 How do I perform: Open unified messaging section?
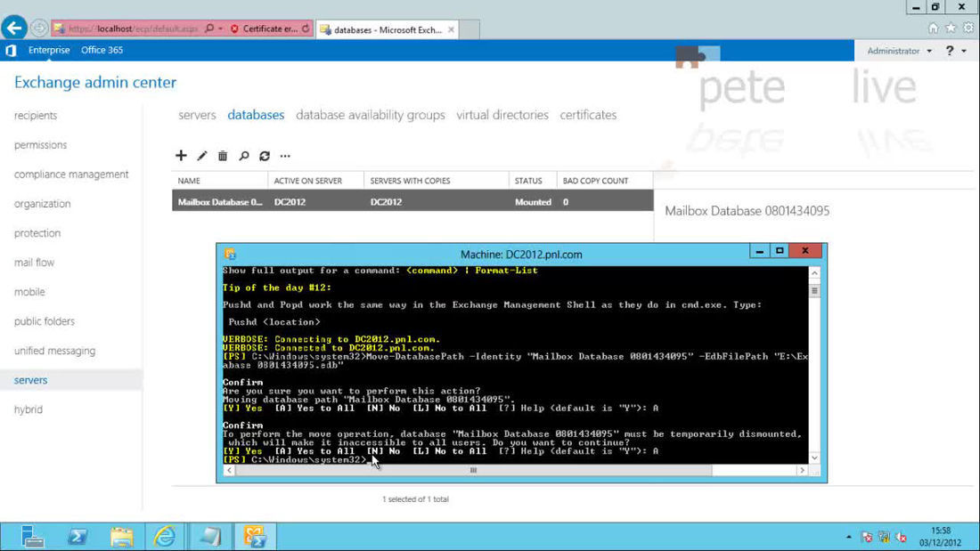point(55,351)
